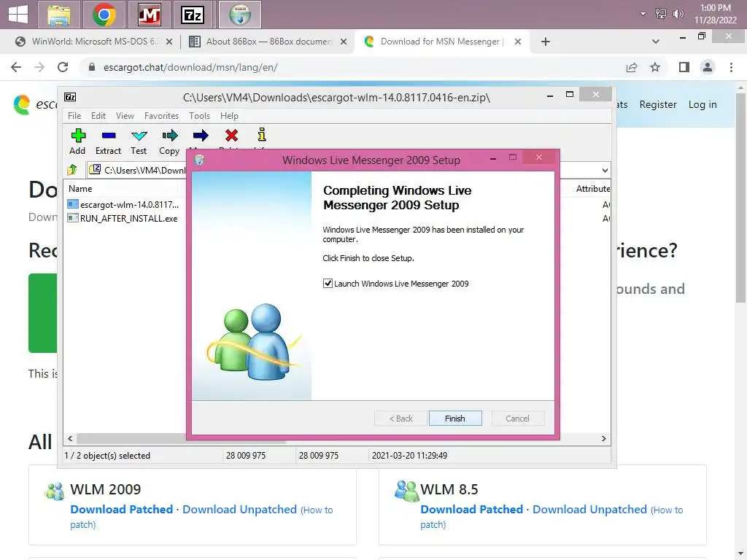The height and width of the screenshot is (560, 747).
Task: Click the Attributes column header in 7-Zip
Action: (x=592, y=189)
